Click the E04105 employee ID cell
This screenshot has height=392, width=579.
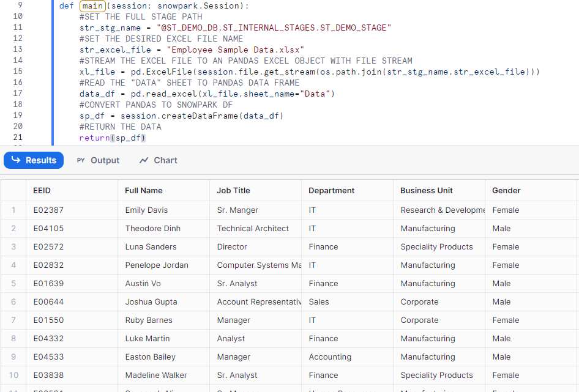48,228
